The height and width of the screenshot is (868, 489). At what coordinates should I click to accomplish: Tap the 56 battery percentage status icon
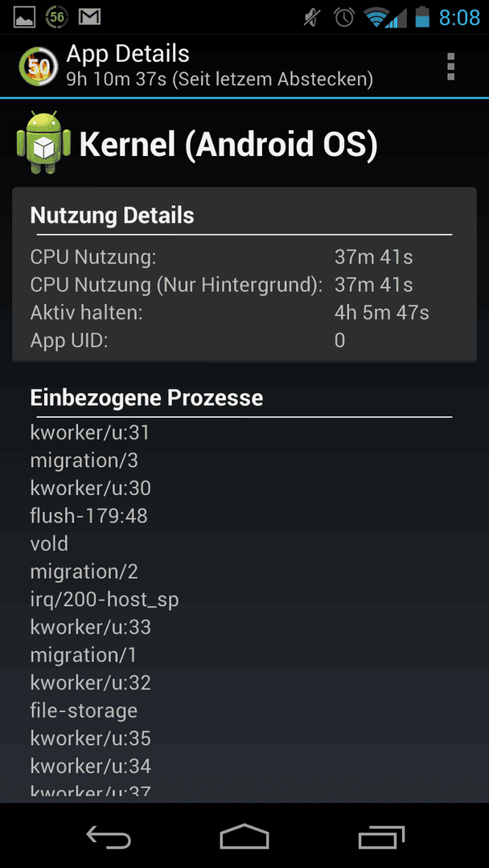click(57, 18)
